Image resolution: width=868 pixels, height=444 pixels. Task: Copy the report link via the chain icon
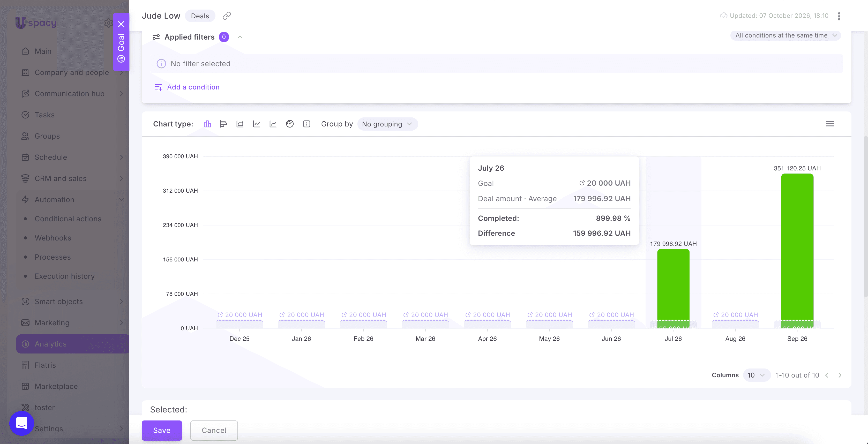227,16
